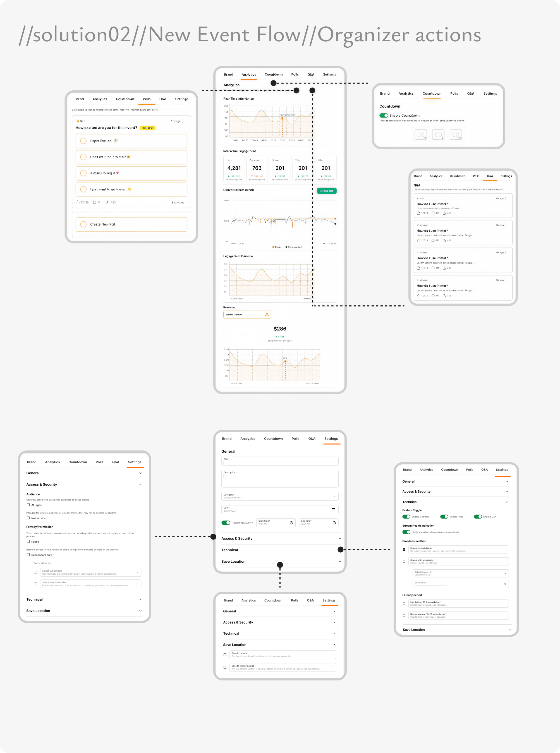Viewport: 560px width, 753px height.
Task: Click comment bubble icon under the excitement poll
Action: [x=95, y=202]
